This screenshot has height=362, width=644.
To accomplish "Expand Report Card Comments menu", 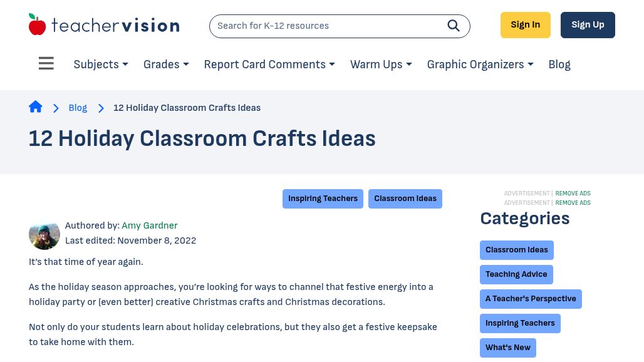I will click(269, 65).
